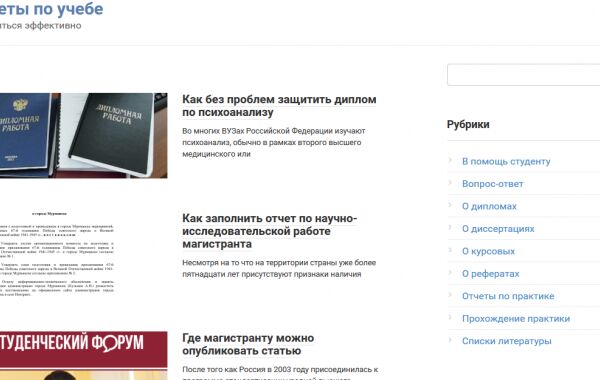Click chevron bullet beside 'Списки литературы'
Screen dimensions: 600x380
(x=450, y=339)
